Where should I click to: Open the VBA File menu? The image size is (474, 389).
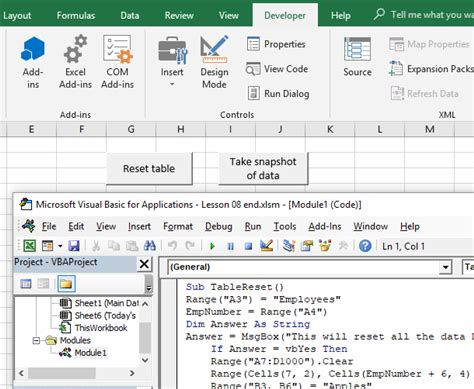pos(49,226)
